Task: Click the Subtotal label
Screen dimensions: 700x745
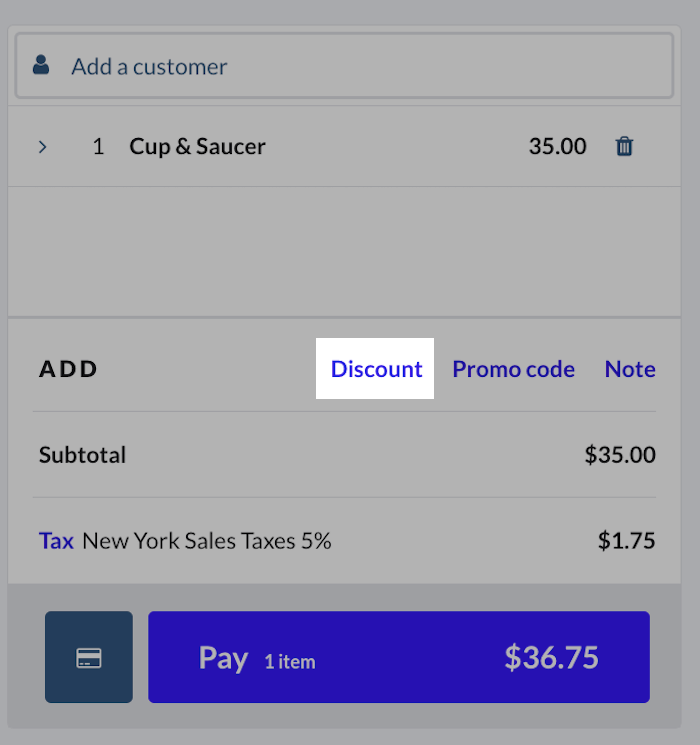Action: 82,455
